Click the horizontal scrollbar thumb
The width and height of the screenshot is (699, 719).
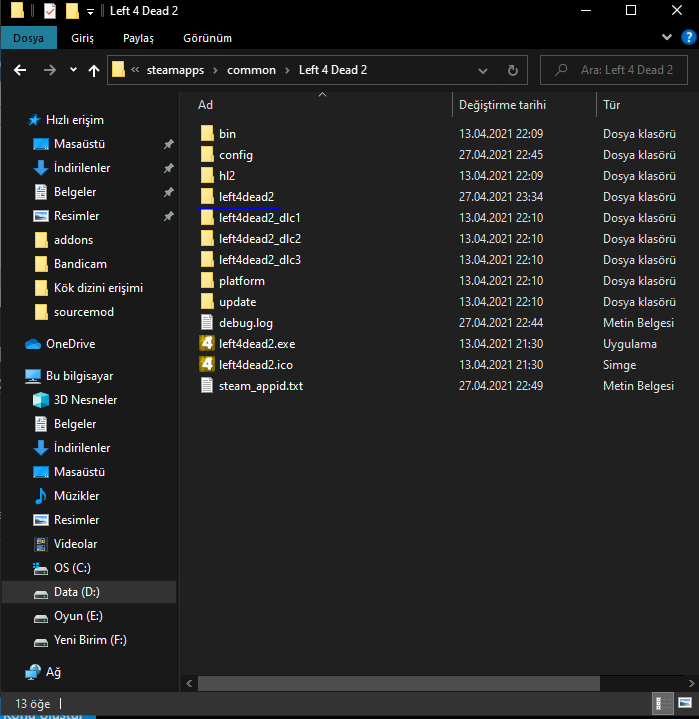pyautogui.click(x=399, y=683)
